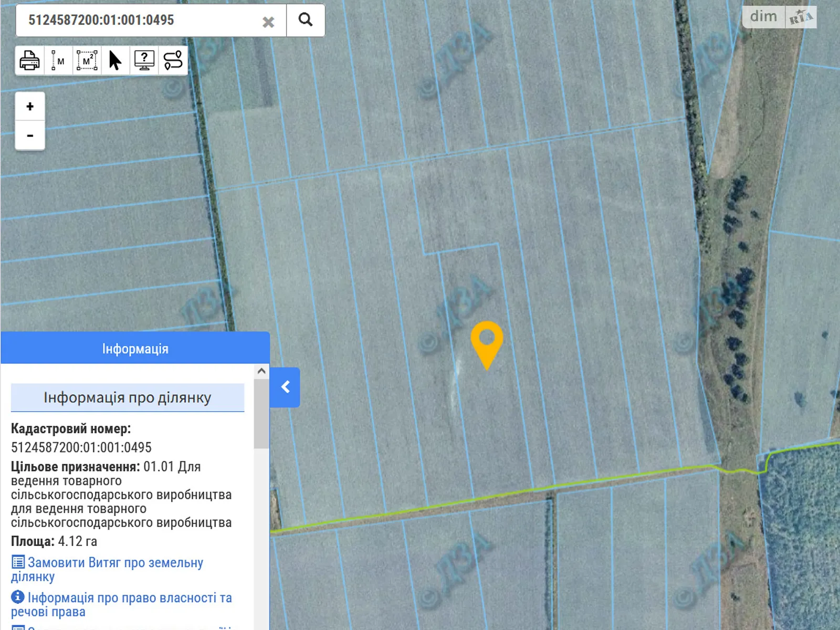Click Інформація про ділянку section header

[128, 397]
